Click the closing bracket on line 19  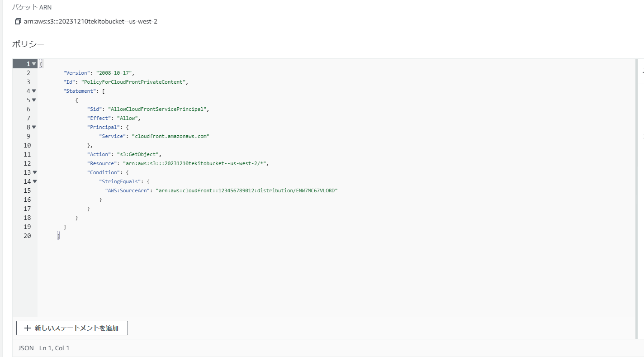click(65, 227)
